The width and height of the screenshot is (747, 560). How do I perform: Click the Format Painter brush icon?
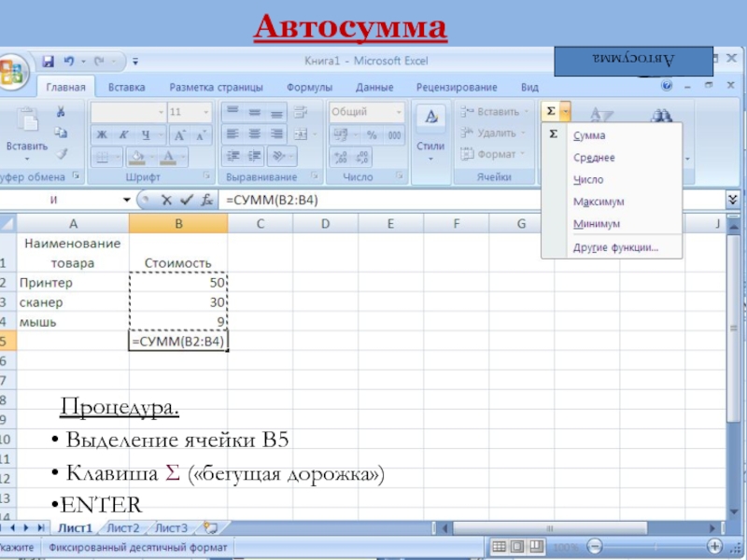[61, 153]
